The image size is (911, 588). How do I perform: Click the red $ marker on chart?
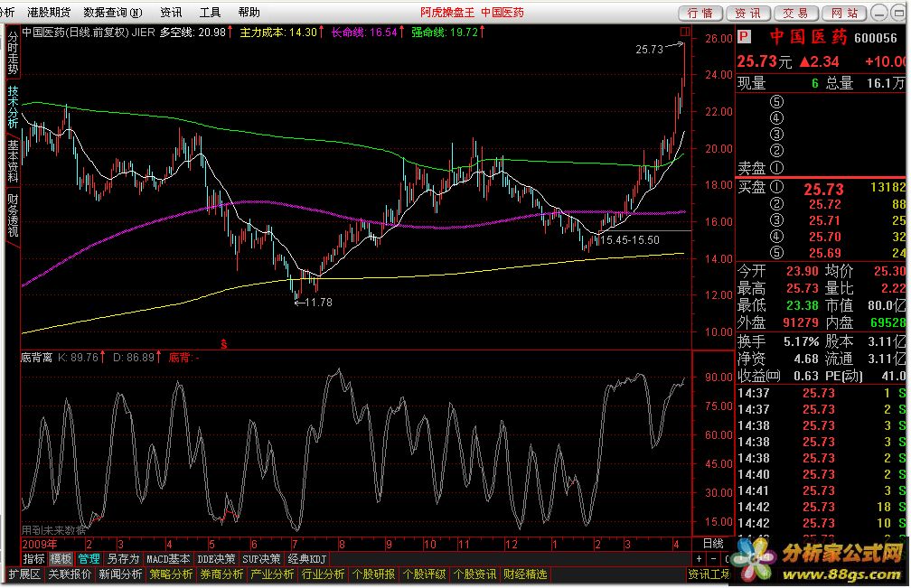[x=224, y=344]
